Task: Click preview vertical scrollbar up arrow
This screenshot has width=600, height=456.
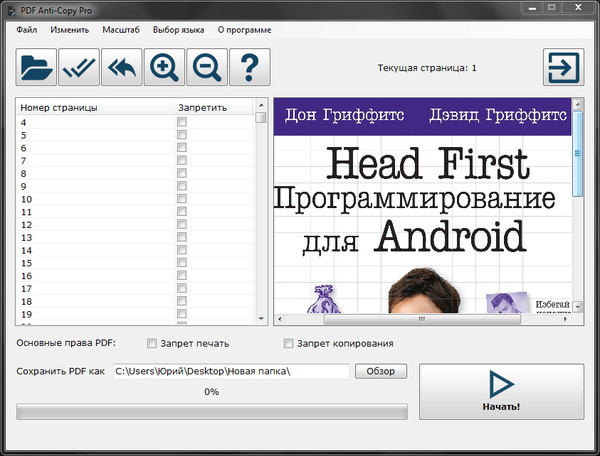Action: click(x=578, y=104)
